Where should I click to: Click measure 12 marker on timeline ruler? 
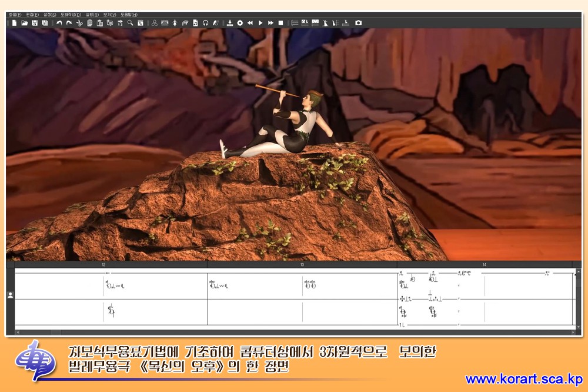103,265
